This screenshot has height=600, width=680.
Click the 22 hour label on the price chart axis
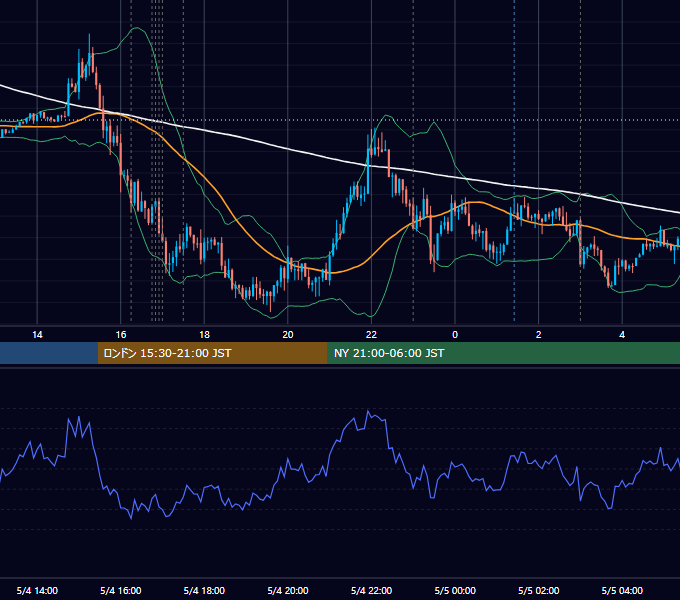pyautogui.click(x=371, y=335)
